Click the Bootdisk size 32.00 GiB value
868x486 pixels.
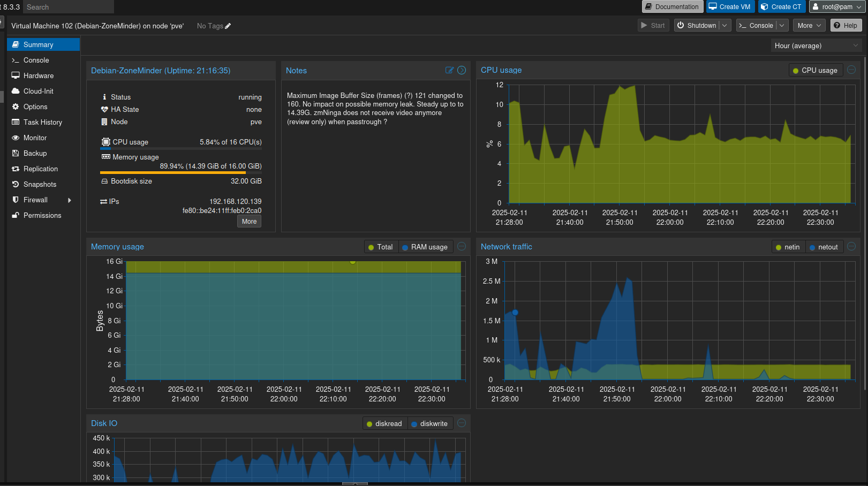tap(246, 181)
